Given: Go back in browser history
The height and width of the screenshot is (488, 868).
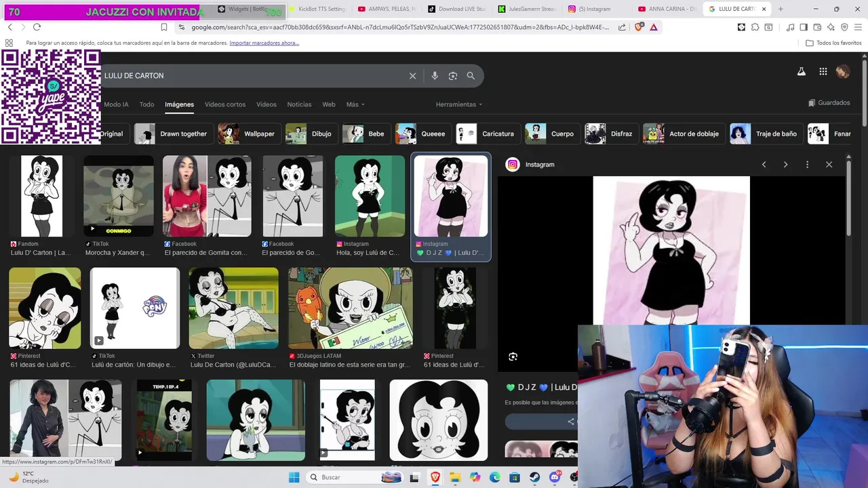Looking at the screenshot, I should (x=9, y=27).
